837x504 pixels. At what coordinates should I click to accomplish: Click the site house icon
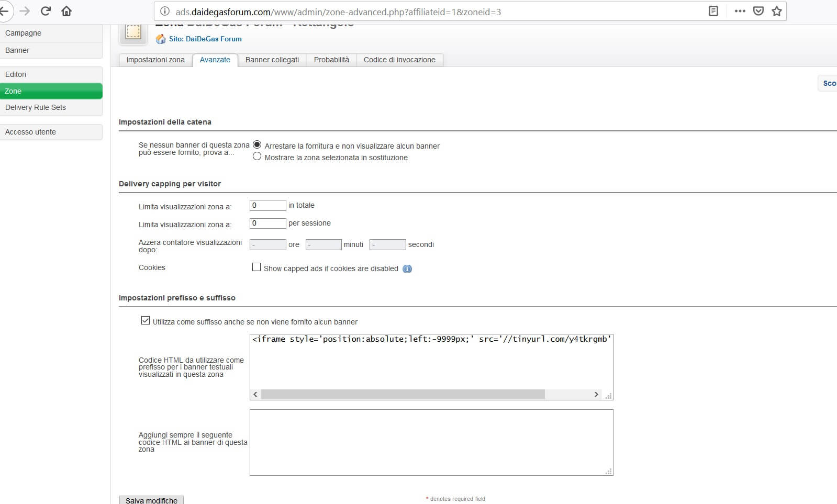point(161,39)
